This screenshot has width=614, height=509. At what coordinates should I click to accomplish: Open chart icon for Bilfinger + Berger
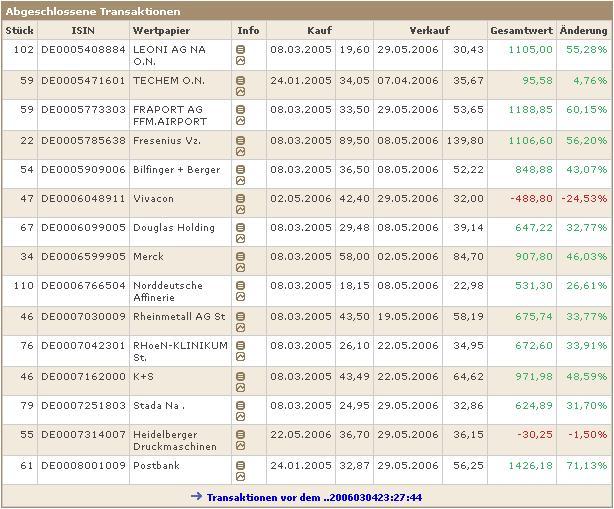240,180
